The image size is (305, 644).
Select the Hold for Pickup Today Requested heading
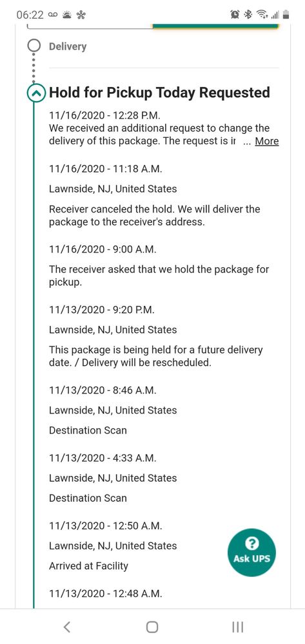pyautogui.click(x=159, y=92)
